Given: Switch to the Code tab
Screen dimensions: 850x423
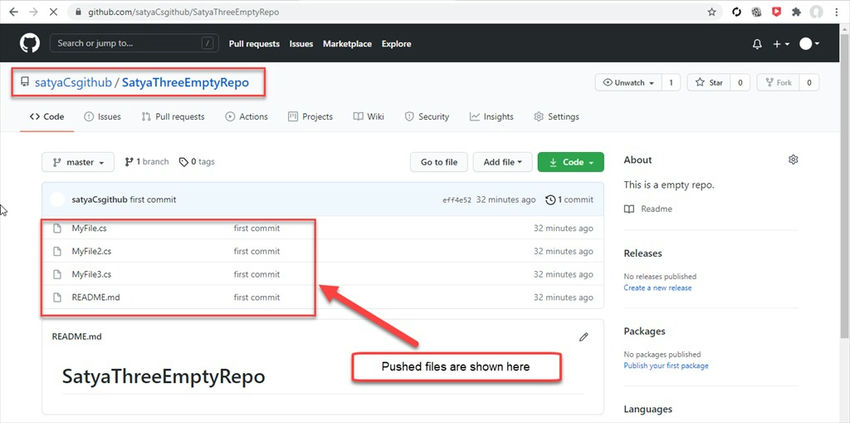Looking at the screenshot, I should tap(47, 117).
